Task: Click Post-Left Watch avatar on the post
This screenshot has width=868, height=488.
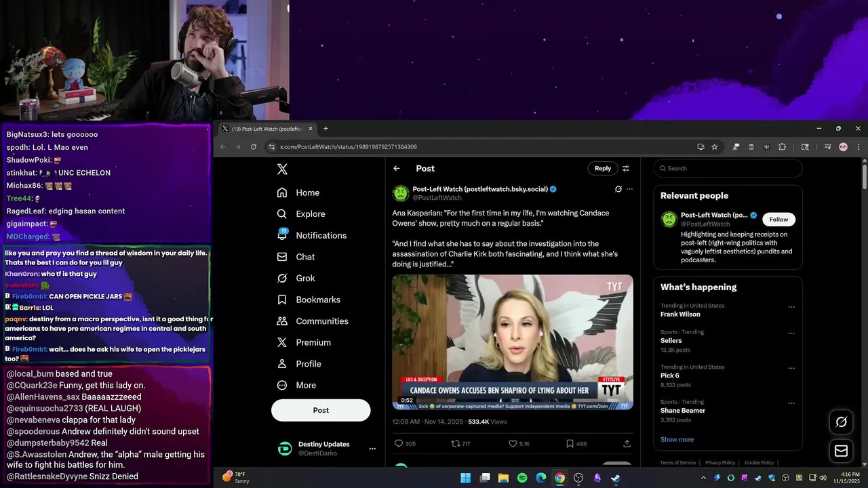Action: [x=401, y=193]
